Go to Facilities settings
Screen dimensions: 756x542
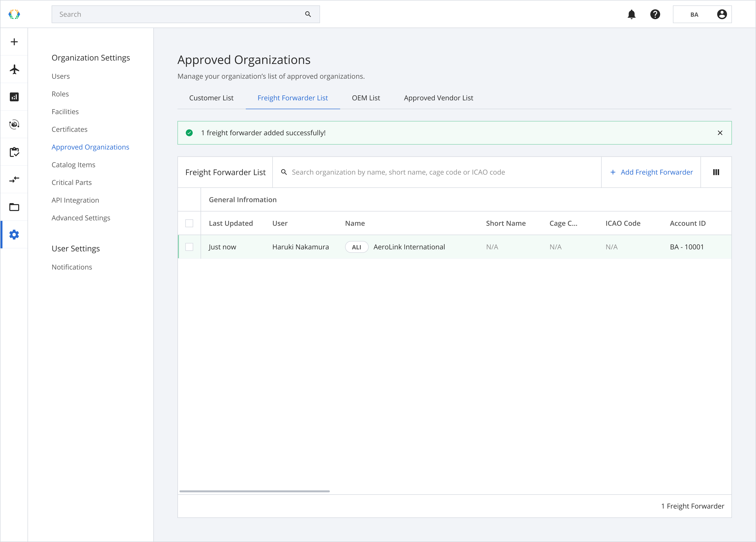(65, 111)
